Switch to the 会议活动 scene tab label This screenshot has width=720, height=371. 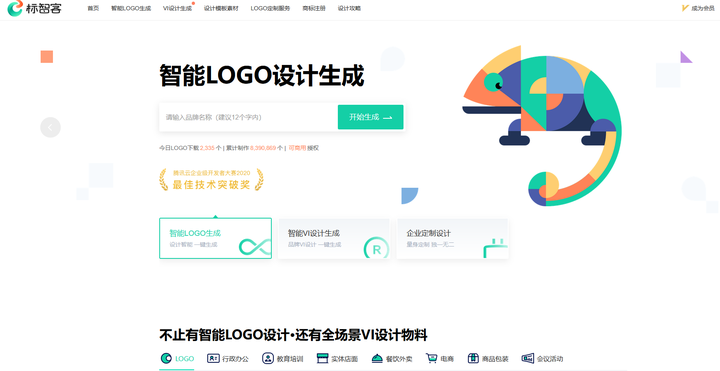point(550,359)
